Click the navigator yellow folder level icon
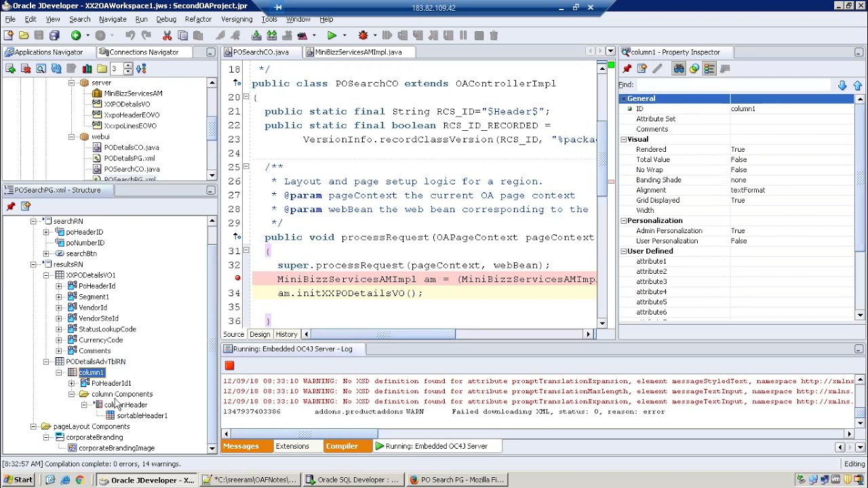Viewport: 868px width, 488px height. 102,68
